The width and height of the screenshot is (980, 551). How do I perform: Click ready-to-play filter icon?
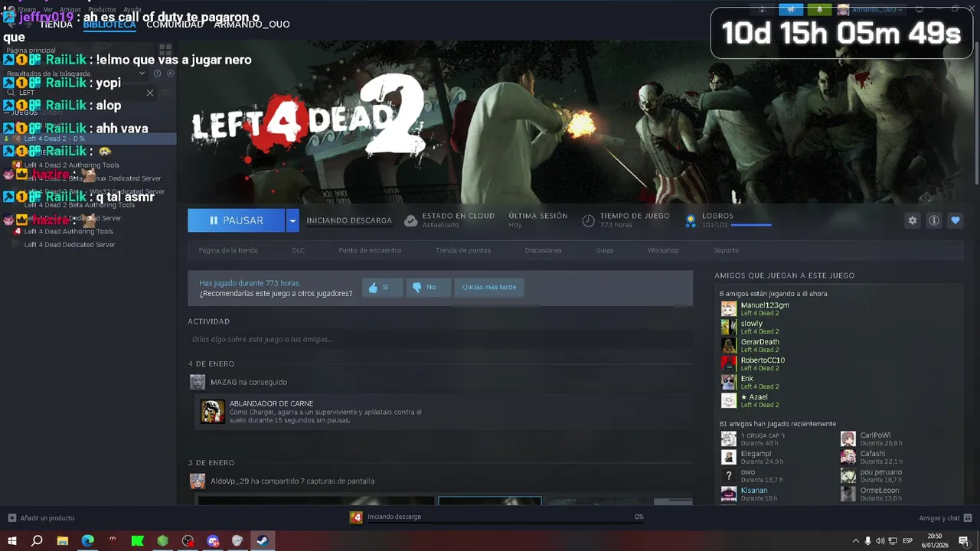pyautogui.click(x=171, y=73)
